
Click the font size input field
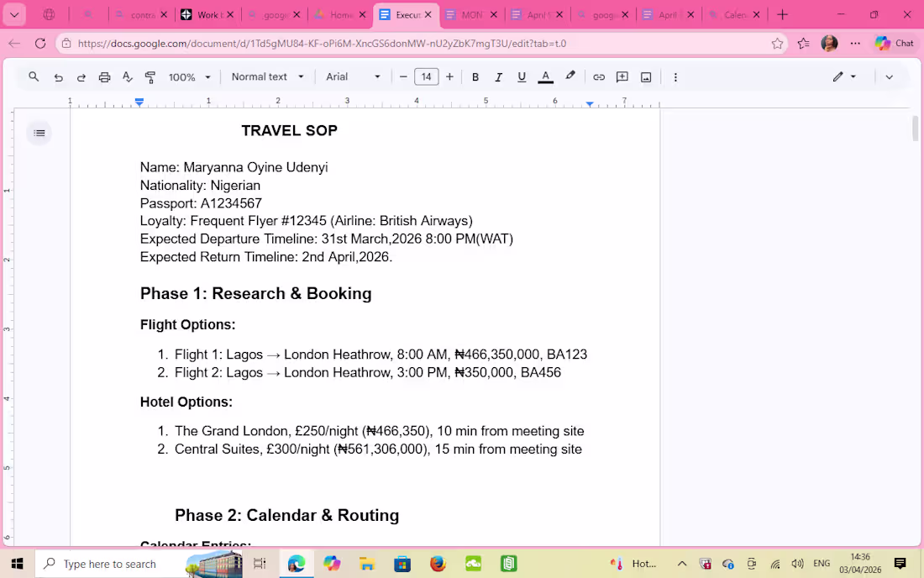[x=426, y=76]
